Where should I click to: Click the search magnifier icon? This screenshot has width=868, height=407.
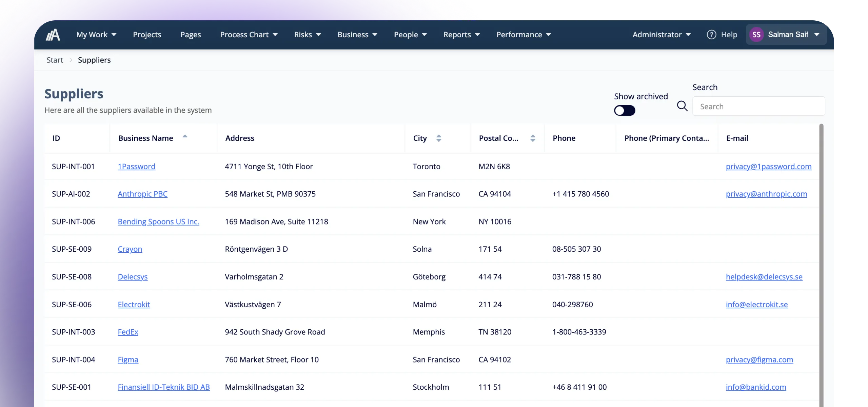[682, 106]
